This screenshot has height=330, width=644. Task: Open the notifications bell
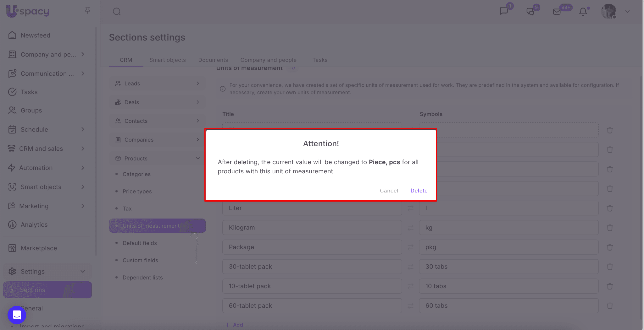[x=583, y=12]
